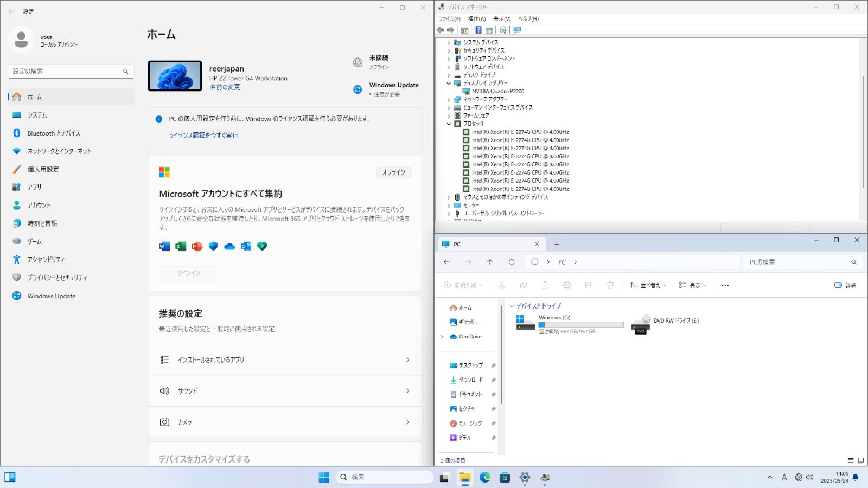Toggle the console tree button in Device Manager
The height and width of the screenshot is (488, 868).
click(x=464, y=30)
